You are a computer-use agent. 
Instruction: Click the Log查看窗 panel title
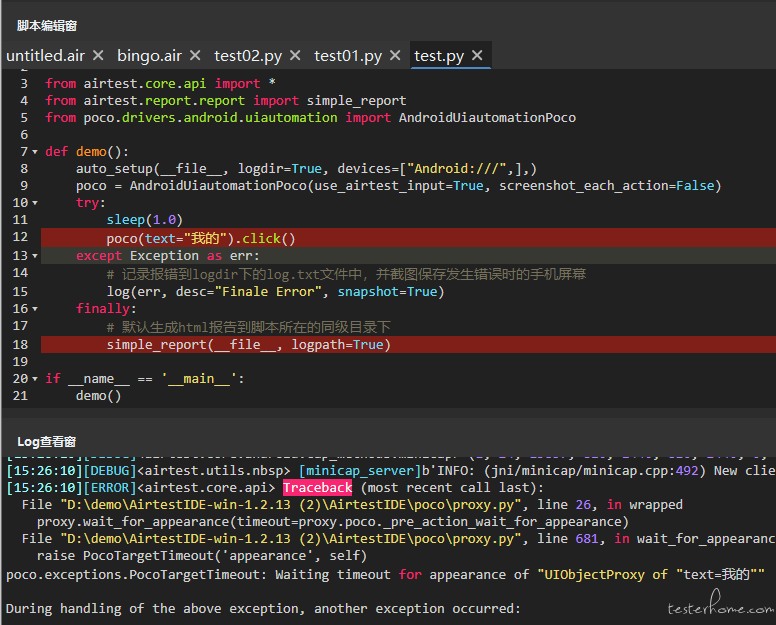click(x=47, y=441)
